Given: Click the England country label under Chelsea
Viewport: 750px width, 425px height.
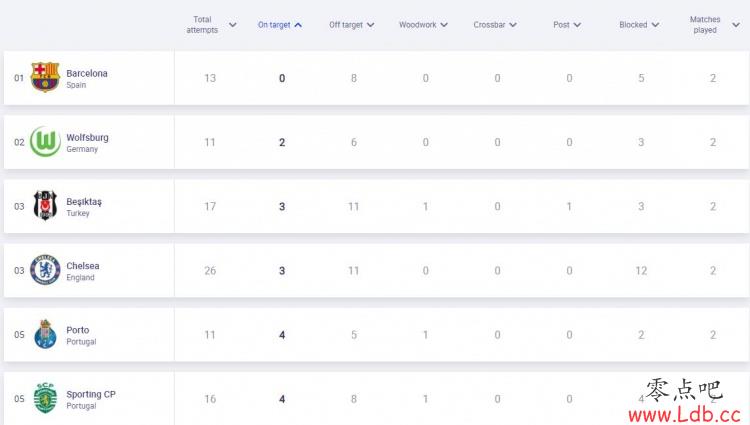Looking at the screenshot, I should click(x=80, y=277).
